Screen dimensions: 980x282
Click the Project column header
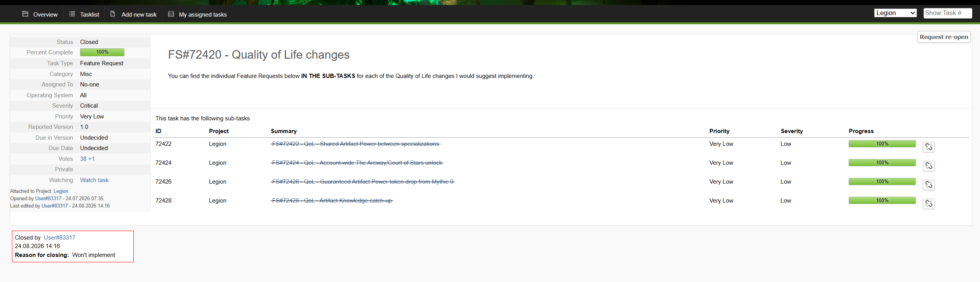coord(219,131)
